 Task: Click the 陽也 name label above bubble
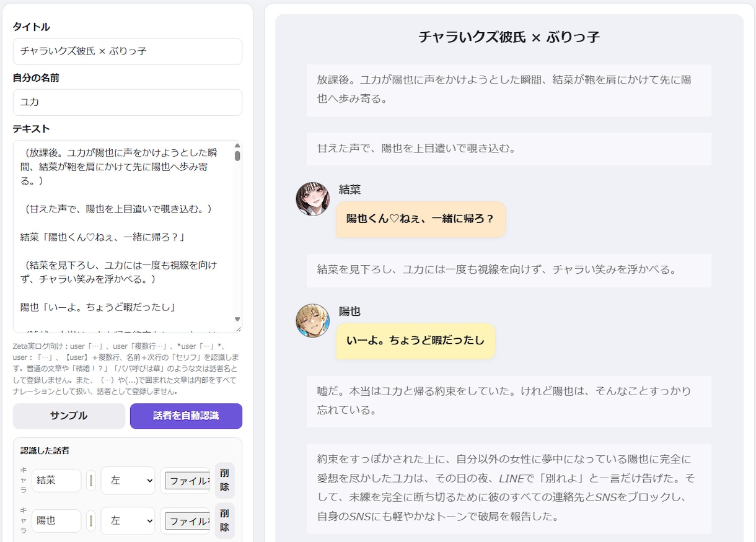tap(349, 312)
